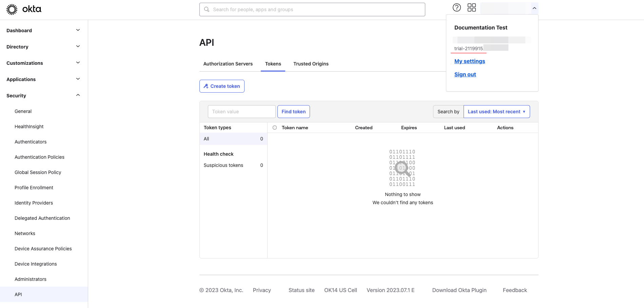Expand the Dashboard menu
Screen dimensions: 644x308
(44, 31)
